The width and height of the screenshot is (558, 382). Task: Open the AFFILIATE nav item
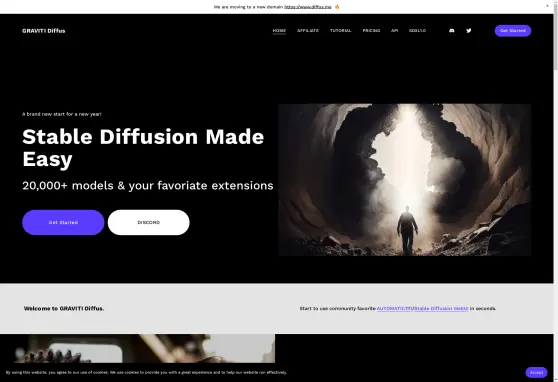pyautogui.click(x=308, y=31)
